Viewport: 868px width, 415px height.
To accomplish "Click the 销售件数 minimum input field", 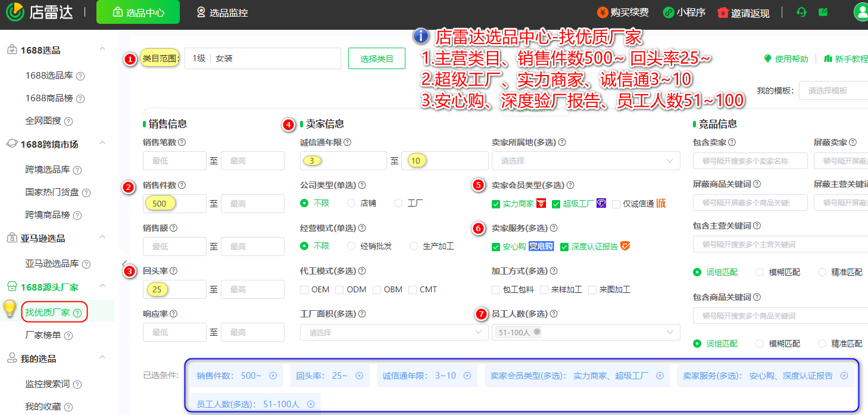I will (174, 204).
